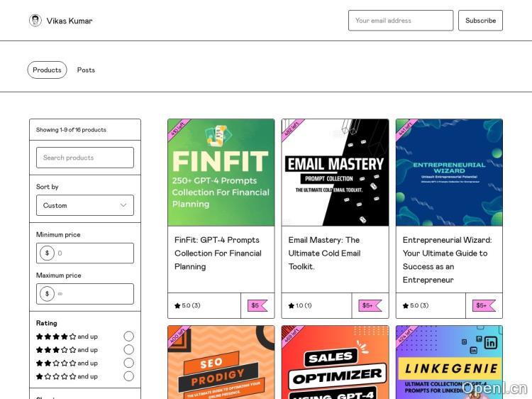Click the $5+ price tag on Email Mastery
This screenshot has height=399, width=532.
tap(369, 306)
